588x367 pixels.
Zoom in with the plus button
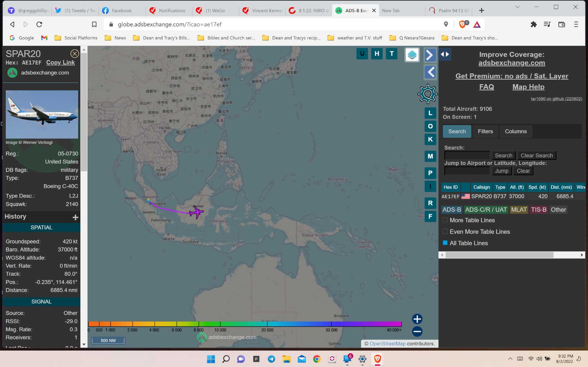(x=417, y=319)
